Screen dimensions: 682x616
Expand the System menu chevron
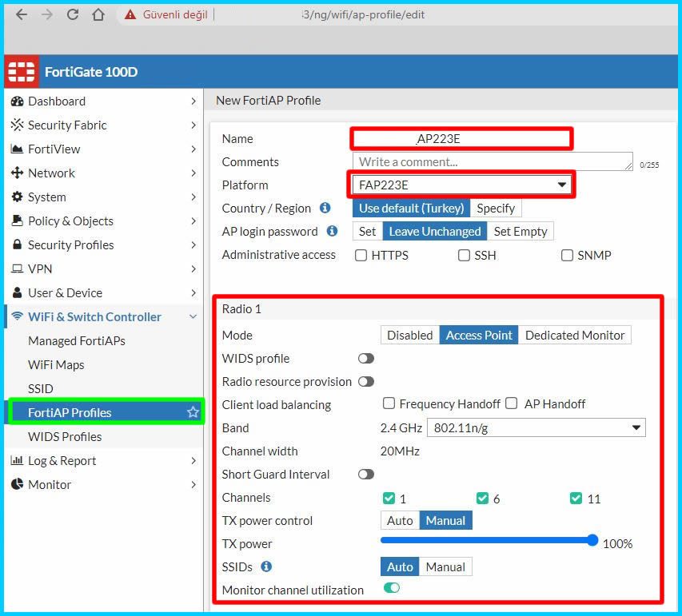[x=193, y=197]
